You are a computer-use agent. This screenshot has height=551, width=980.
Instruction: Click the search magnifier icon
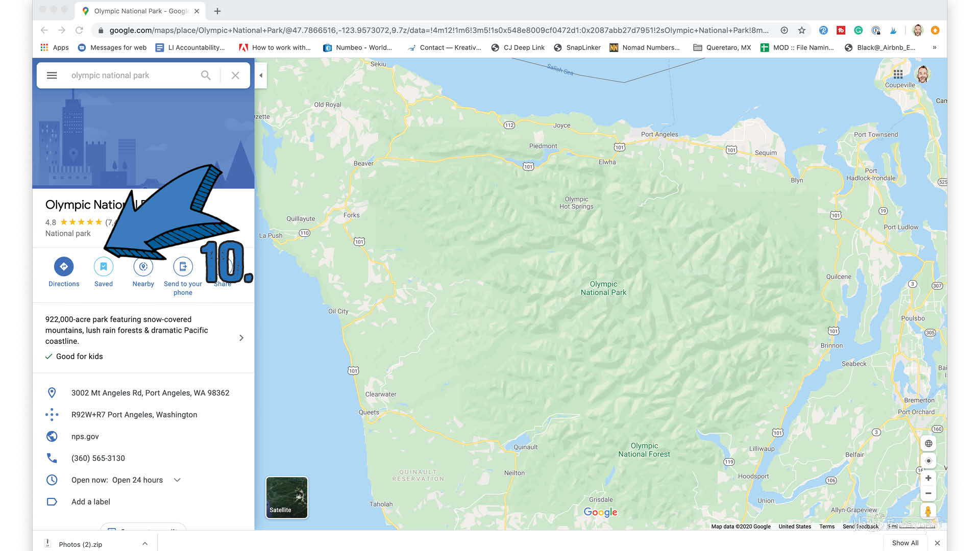[206, 76]
